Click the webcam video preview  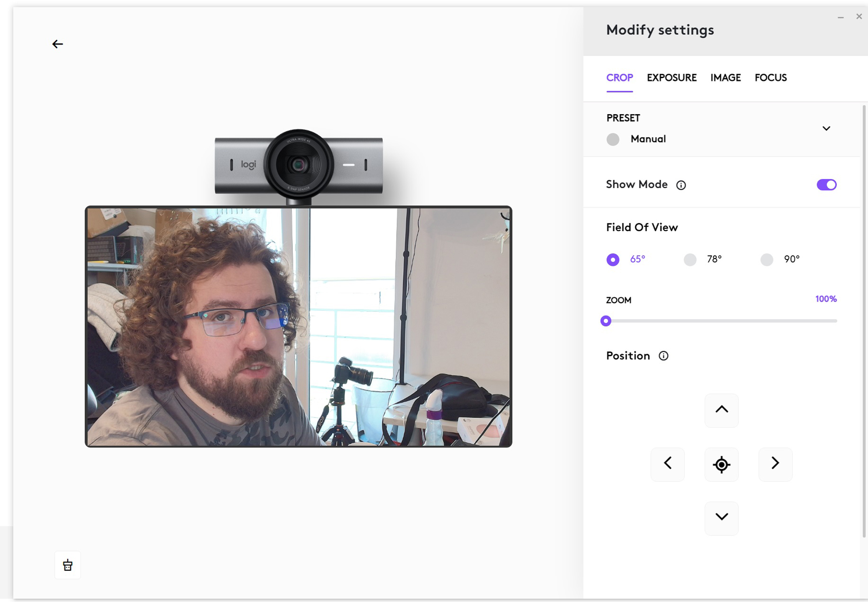[298, 327]
